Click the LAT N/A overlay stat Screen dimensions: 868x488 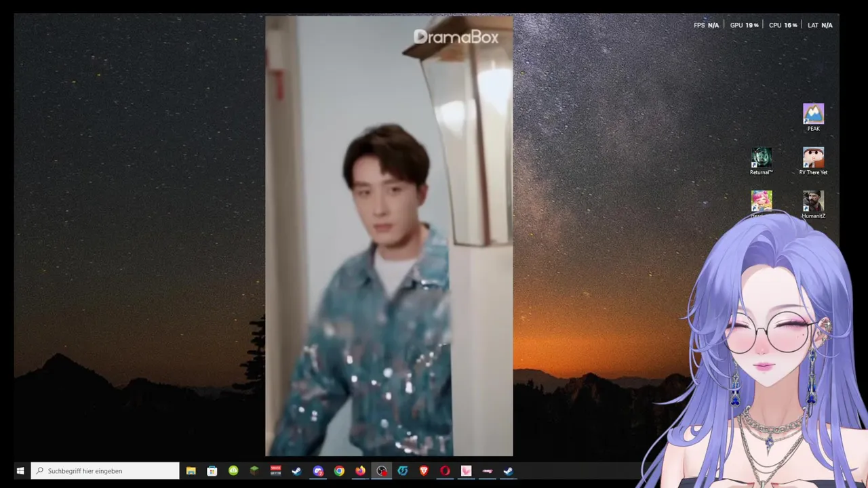(820, 25)
